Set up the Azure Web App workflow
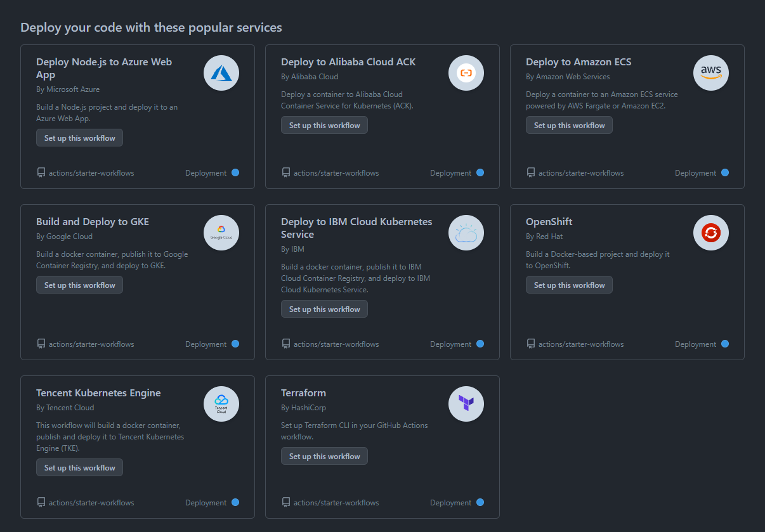765x532 pixels. pyautogui.click(x=79, y=138)
